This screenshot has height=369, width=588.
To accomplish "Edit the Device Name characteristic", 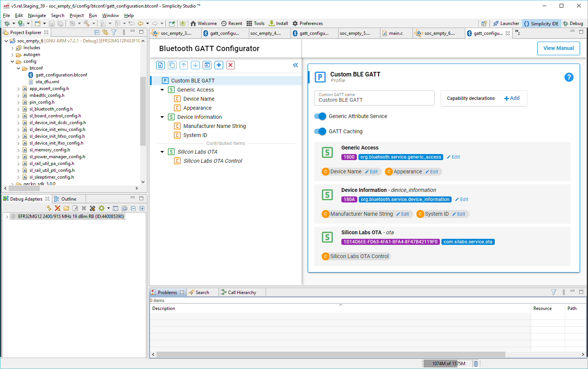I will pos(372,171).
